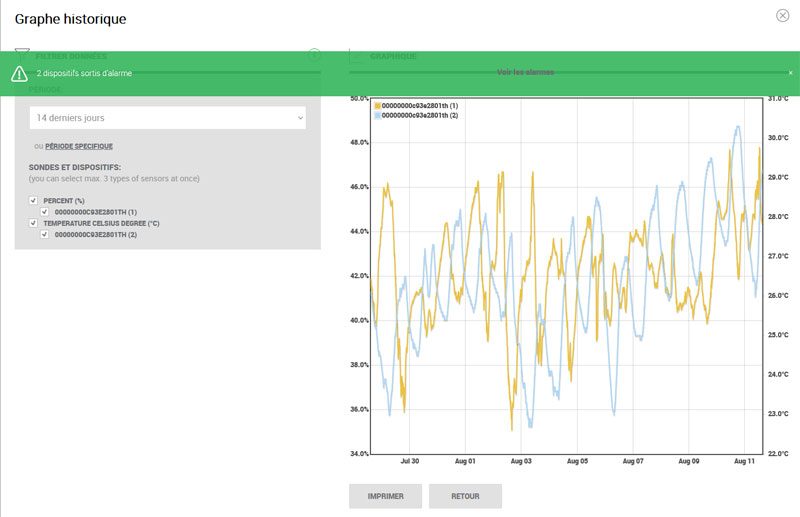Dismiss the green alarm notification banner
Screen dimensions: 800x517
(x=790, y=73)
